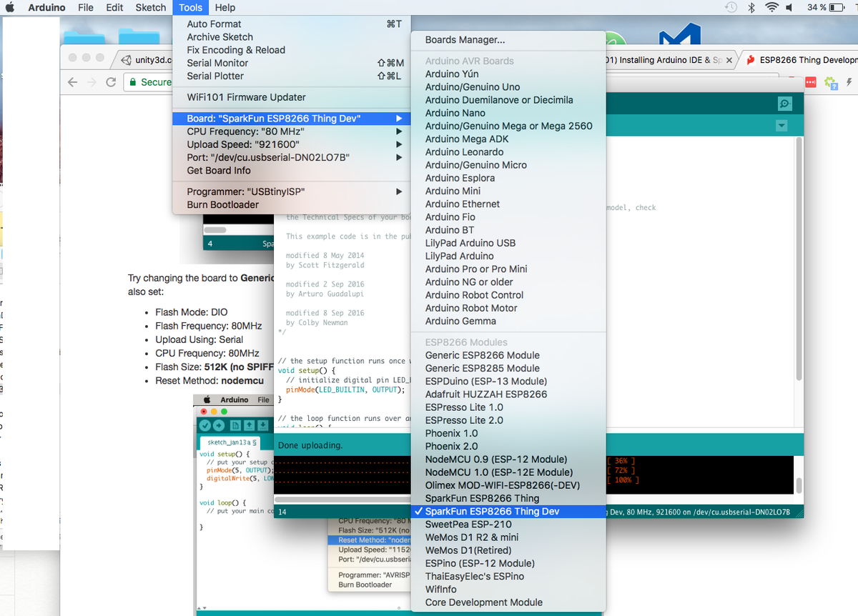Select Arduino Gemma board
The width and height of the screenshot is (858, 616).
click(x=508, y=321)
